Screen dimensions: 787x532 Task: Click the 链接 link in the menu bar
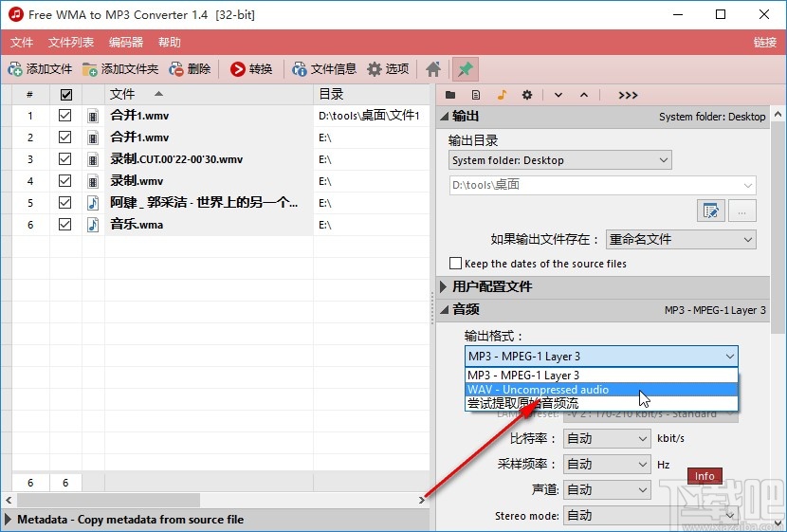tap(765, 42)
